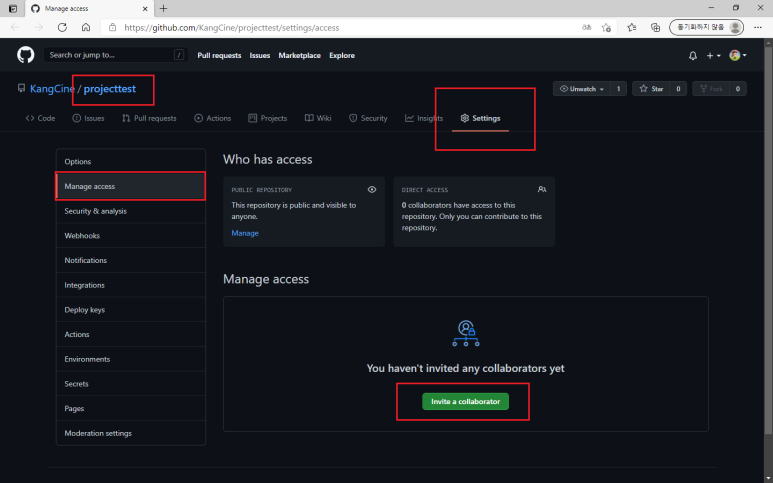The image size is (773, 483).
Task: Click the browser profile sync button
Action: [706, 28]
